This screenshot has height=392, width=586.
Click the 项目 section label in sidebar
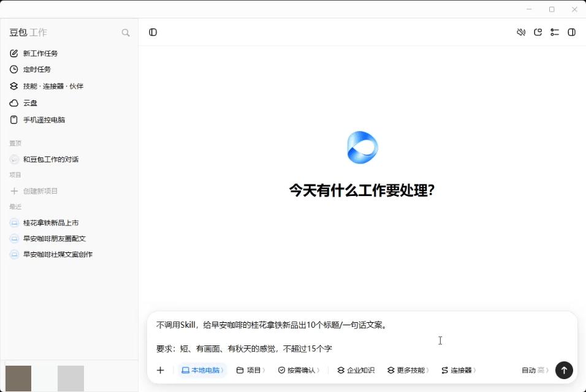click(15, 175)
